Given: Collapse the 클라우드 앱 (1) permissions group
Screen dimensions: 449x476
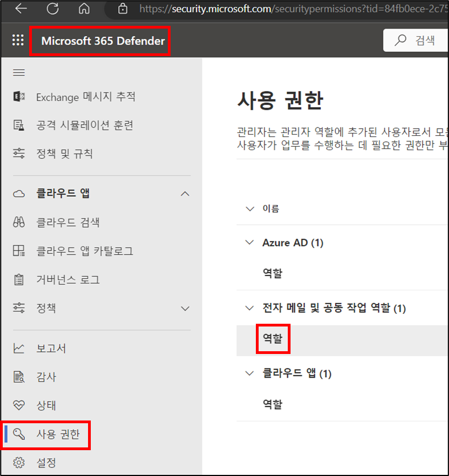Looking at the screenshot, I should coord(250,373).
